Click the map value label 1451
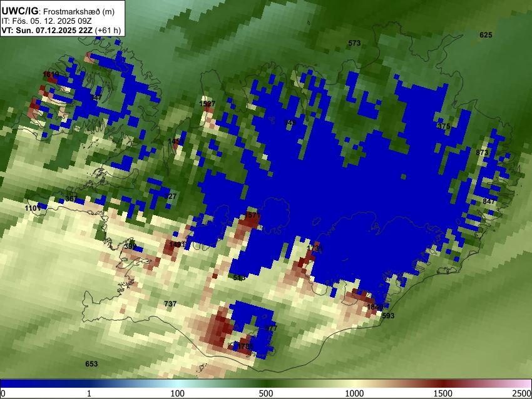The image size is (532, 399). (x=176, y=141)
